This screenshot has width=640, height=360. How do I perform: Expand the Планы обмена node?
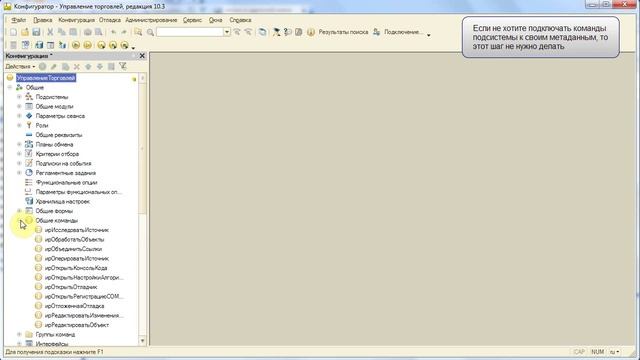coord(19,144)
